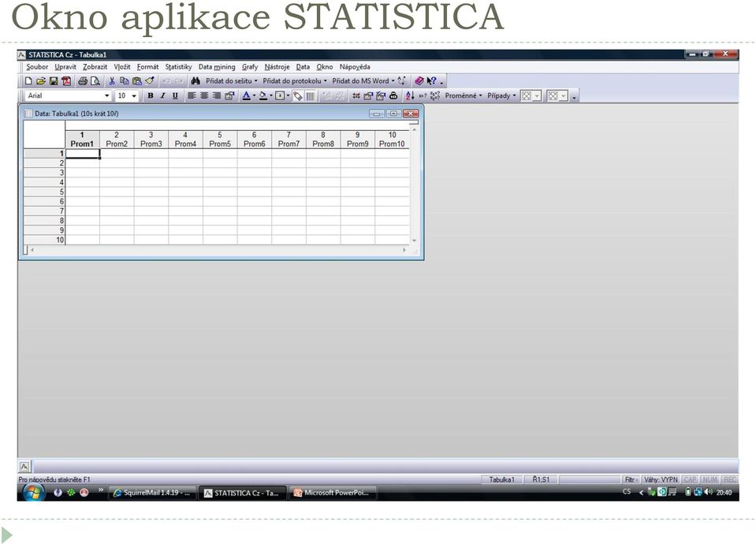Open the font color dropdown arrow
Image resolution: width=756 pixels, height=545 pixels.
tap(254, 96)
